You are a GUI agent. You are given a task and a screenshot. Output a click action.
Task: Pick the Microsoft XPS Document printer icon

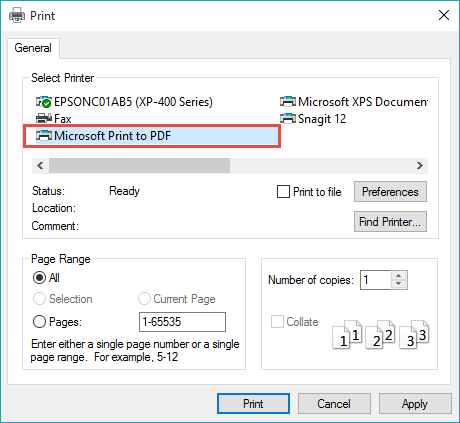(288, 101)
